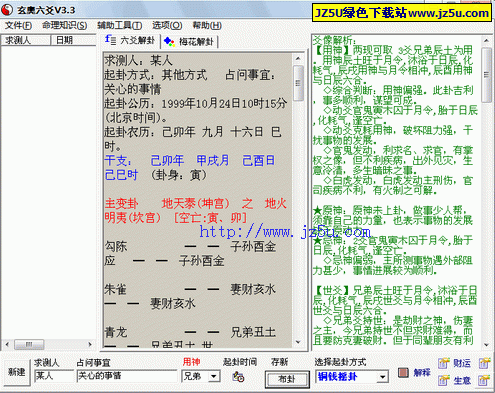Click the icon right of 生意 label

coord(484,380)
